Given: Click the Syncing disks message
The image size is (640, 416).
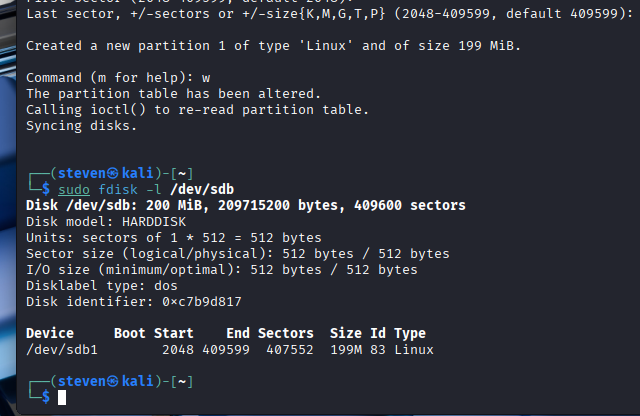Looking at the screenshot, I should pos(82,125).
